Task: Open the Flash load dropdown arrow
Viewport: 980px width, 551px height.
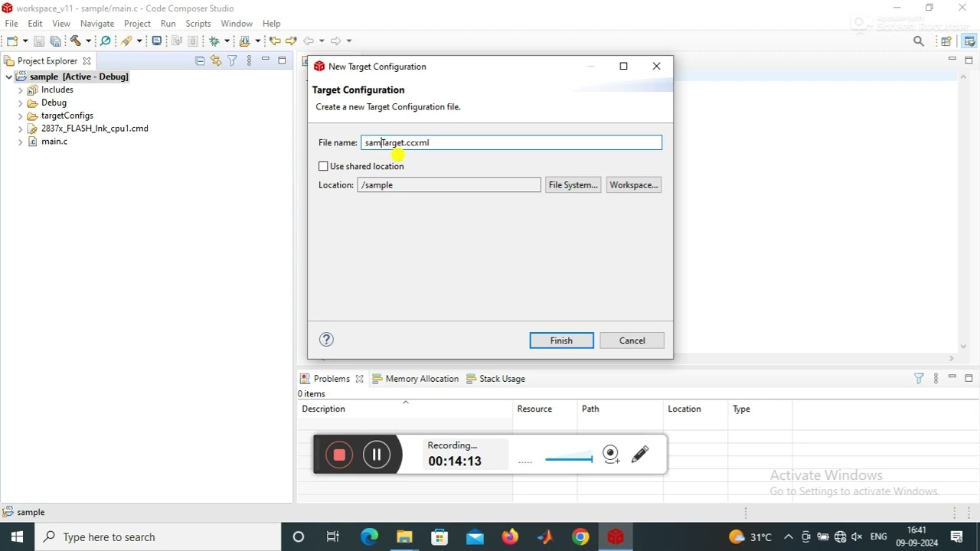Action: [258, 41]
